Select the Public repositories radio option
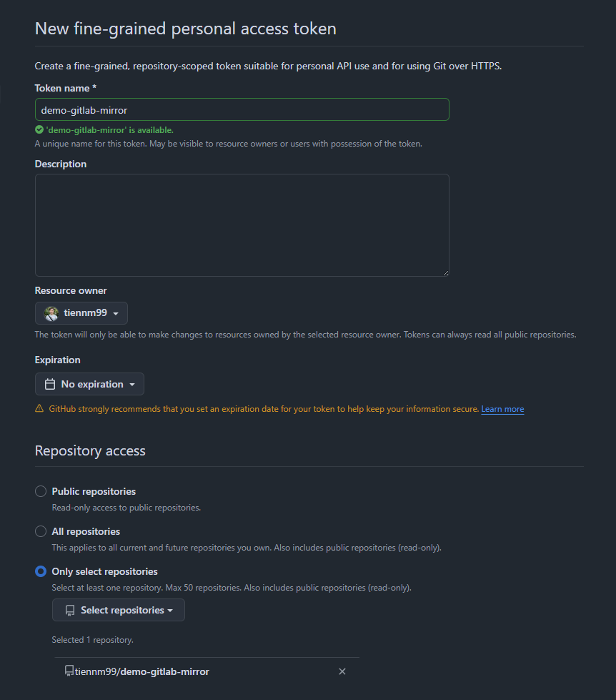Image resolution: width=616 pixels, height=700 pixels. click(x=41, y=491)
